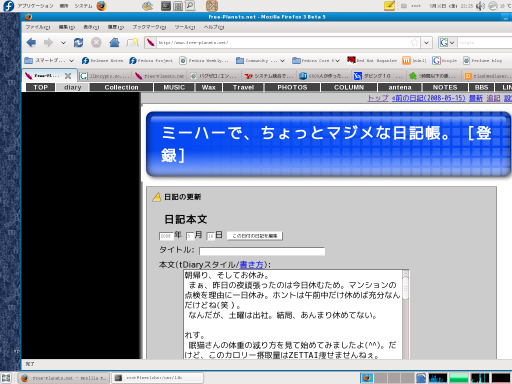Open the back/forward history dropdown arrow
This screenshot has width=512, height=384.
pos(63,43)
